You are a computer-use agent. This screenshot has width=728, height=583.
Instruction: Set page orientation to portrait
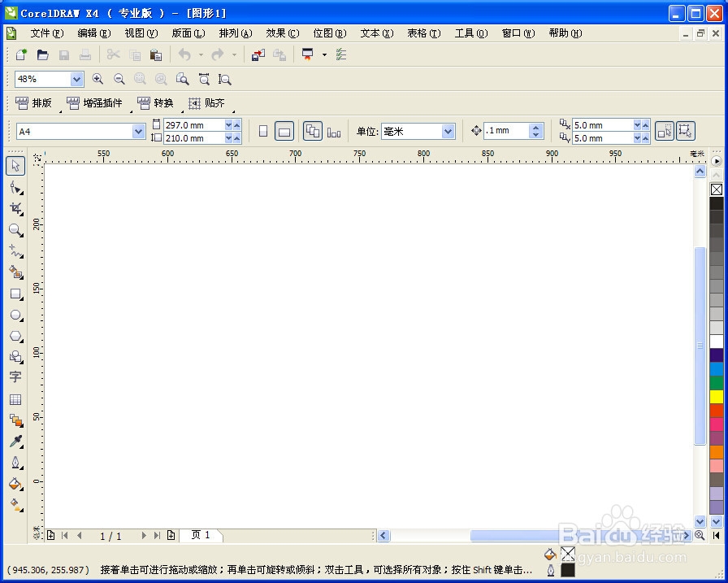(x=263, y=132)
